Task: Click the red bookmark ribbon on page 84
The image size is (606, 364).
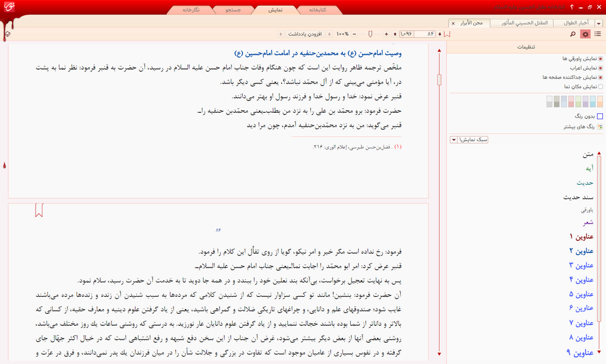Action: click(39, 210)
